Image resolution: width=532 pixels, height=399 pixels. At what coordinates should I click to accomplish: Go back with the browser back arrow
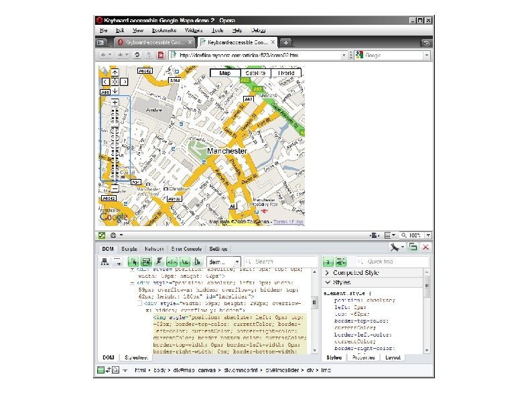click(103, 55)
